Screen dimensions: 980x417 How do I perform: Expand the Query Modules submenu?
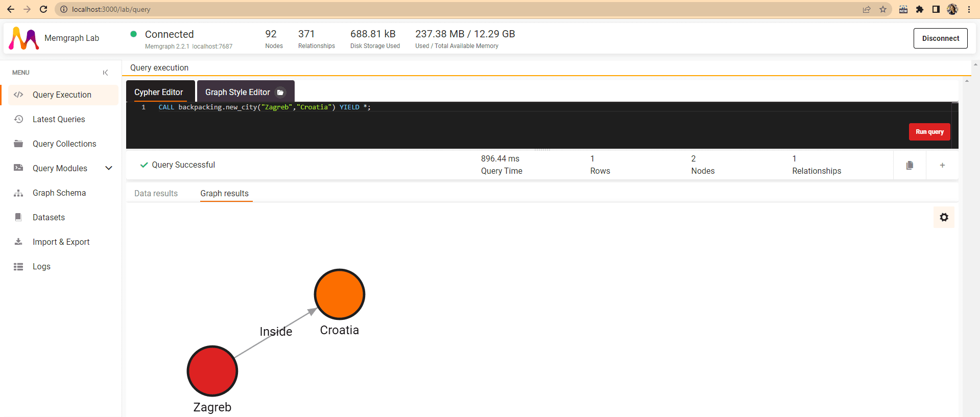point(108,168)
